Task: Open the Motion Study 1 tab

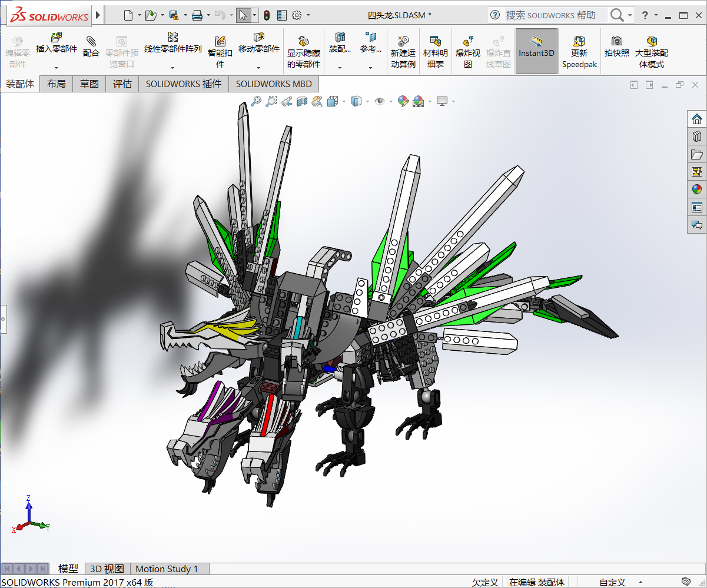Action: point(169,569)
